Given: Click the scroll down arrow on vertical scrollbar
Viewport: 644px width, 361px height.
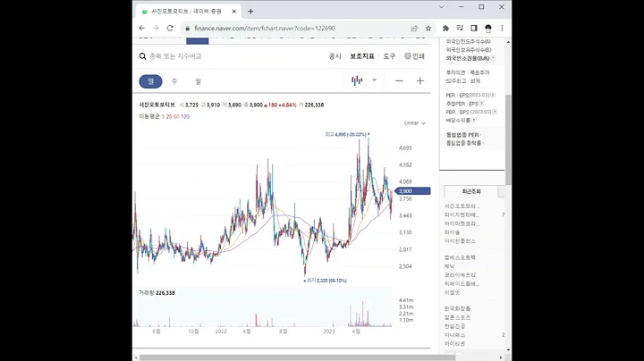Looking at the screenshot, I should [x=508, y=350].
